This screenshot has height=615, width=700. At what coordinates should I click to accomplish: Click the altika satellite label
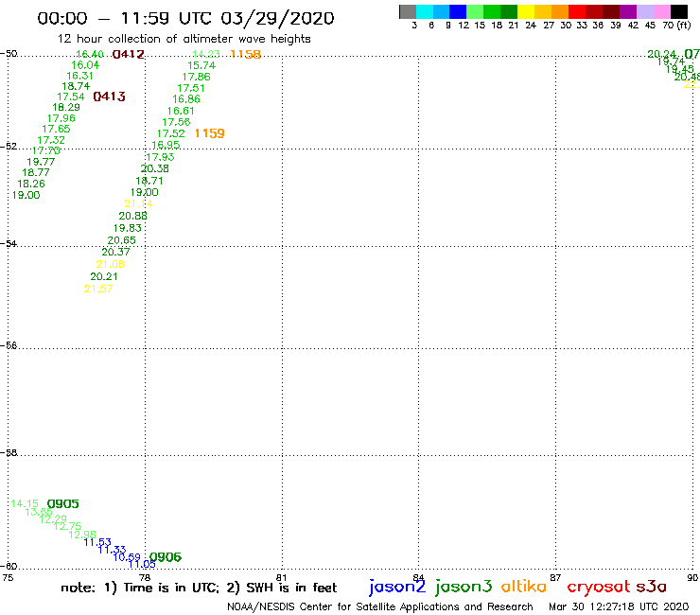[x=524, y=587]
